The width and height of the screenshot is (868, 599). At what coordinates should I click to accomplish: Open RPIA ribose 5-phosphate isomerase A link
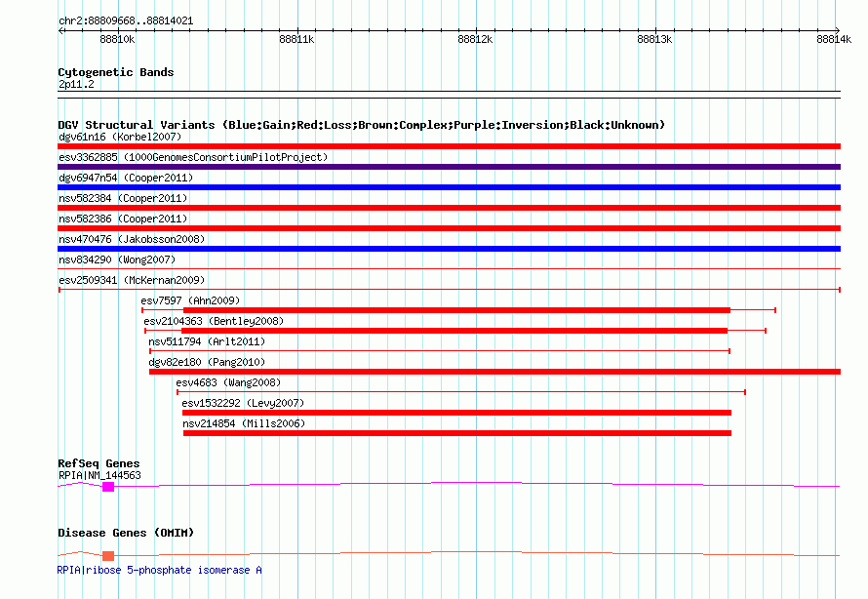click(160, 570)
